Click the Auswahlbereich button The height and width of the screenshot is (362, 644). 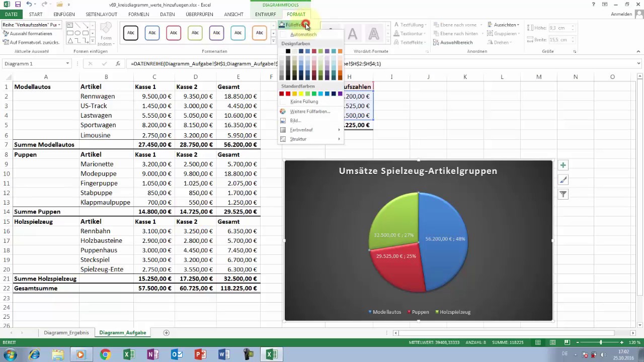pyautogui.click(x=452, y=43)
